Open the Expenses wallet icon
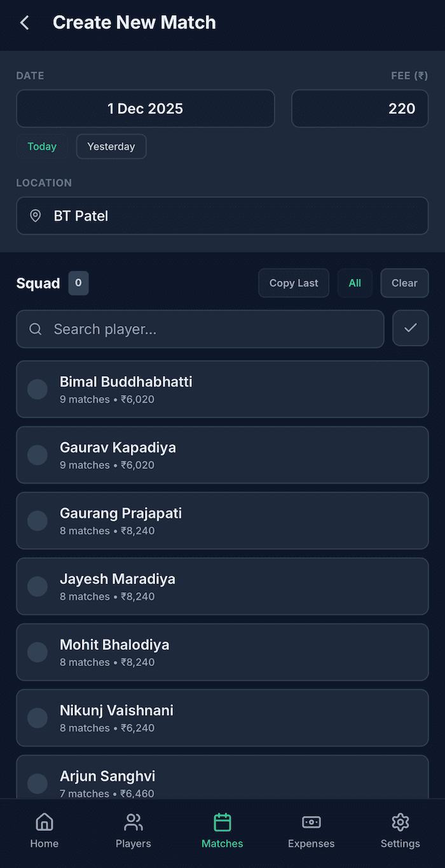The image size is (445, 868). point(311,822)
